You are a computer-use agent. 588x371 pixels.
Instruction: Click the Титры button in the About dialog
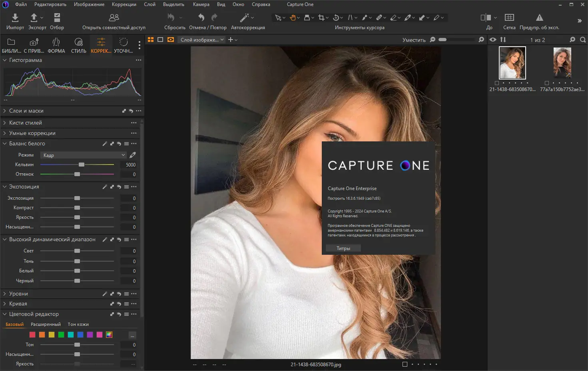(343, 248)
